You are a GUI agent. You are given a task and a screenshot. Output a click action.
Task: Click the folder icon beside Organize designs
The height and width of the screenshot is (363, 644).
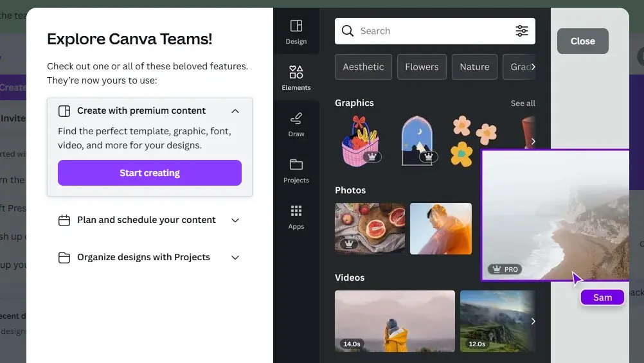64,258
